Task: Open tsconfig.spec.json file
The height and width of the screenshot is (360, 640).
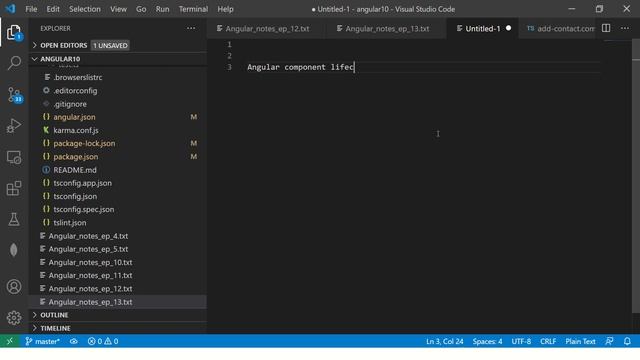Action: point(84,209)
